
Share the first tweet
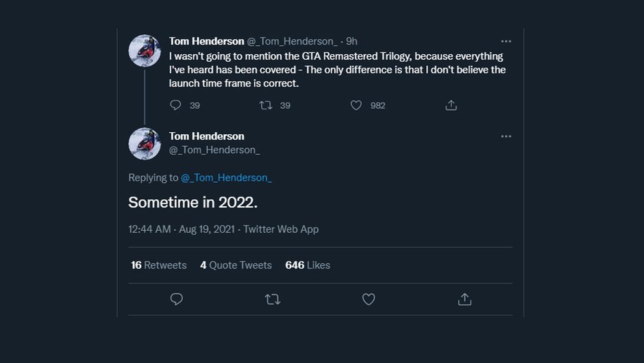coord(451,105)
